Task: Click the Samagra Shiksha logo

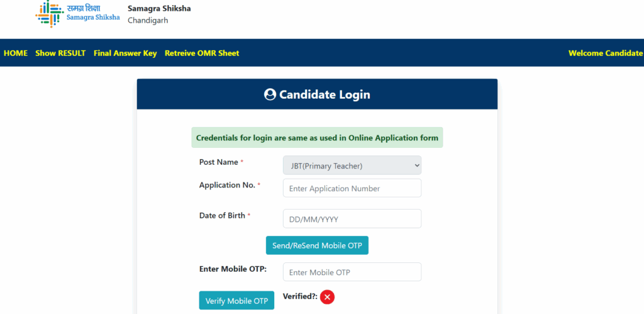Action: tap(77, 14)
